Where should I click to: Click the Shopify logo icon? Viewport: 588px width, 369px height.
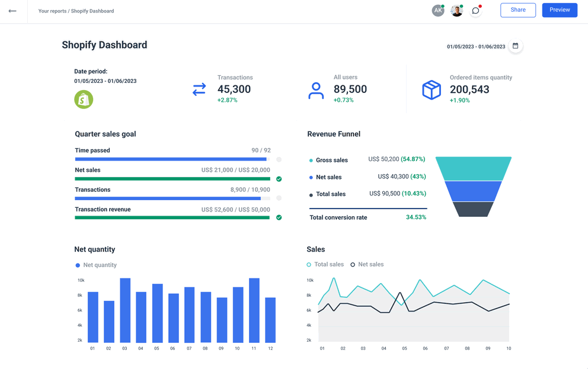click(x=84, y=100)
